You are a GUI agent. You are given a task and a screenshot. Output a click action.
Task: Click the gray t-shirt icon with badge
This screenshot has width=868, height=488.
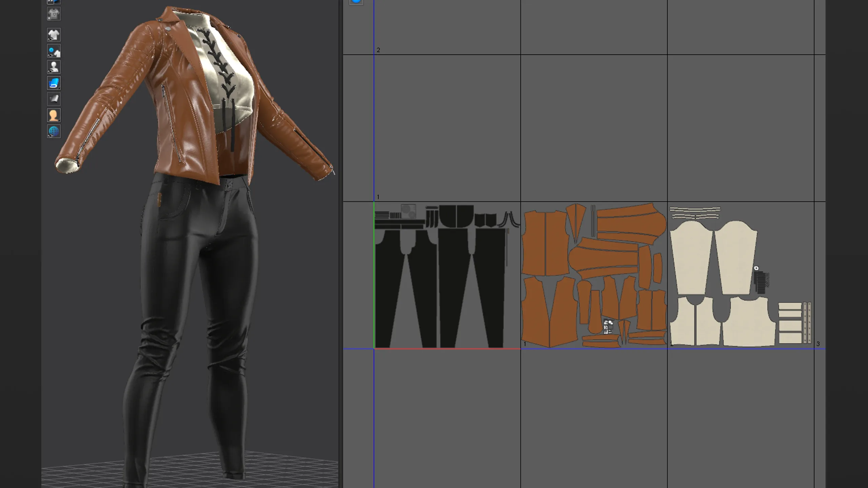(x=54, y=14)
